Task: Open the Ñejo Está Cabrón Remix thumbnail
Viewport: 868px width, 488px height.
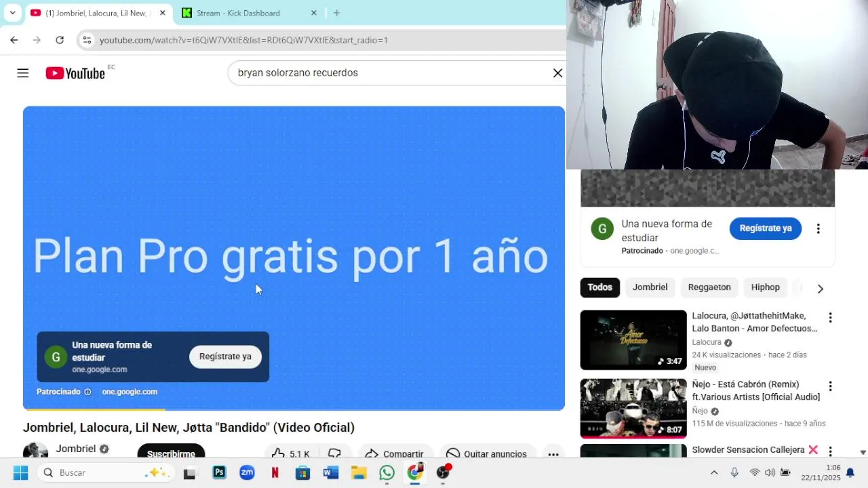Action: [633, 409]
